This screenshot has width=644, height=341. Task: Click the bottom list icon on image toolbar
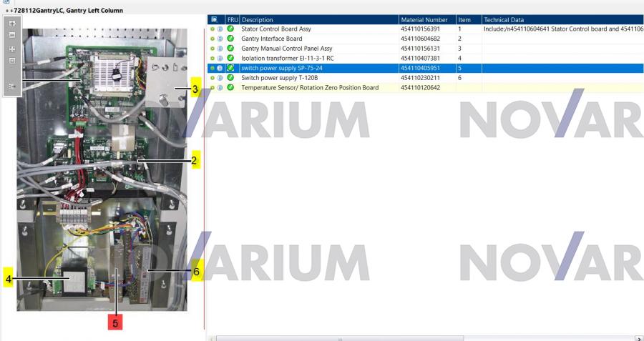click(11, 86)
